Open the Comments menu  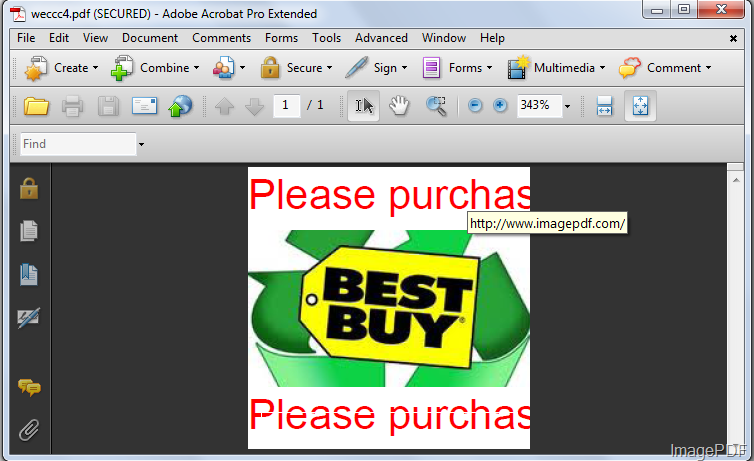pos(221,38)
